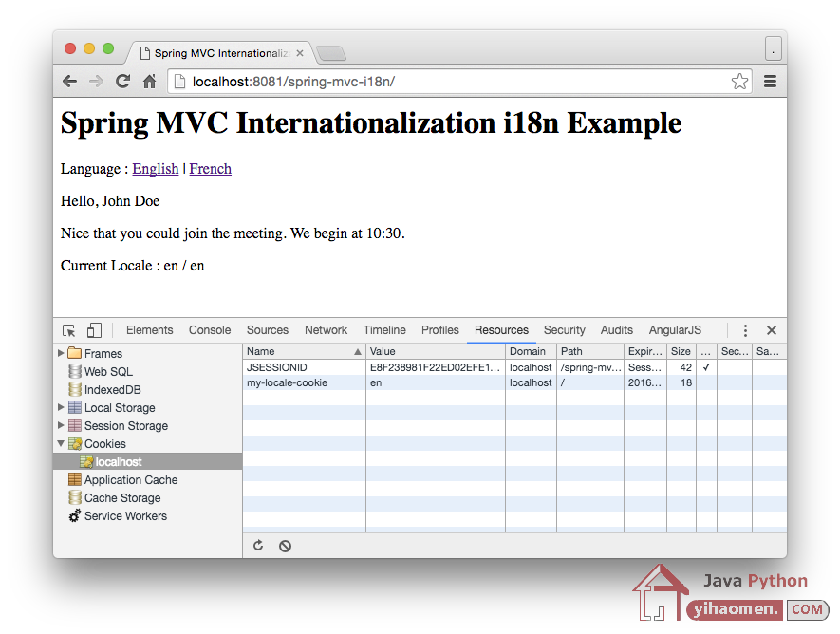Click the Service Workers gear icon

75,515
